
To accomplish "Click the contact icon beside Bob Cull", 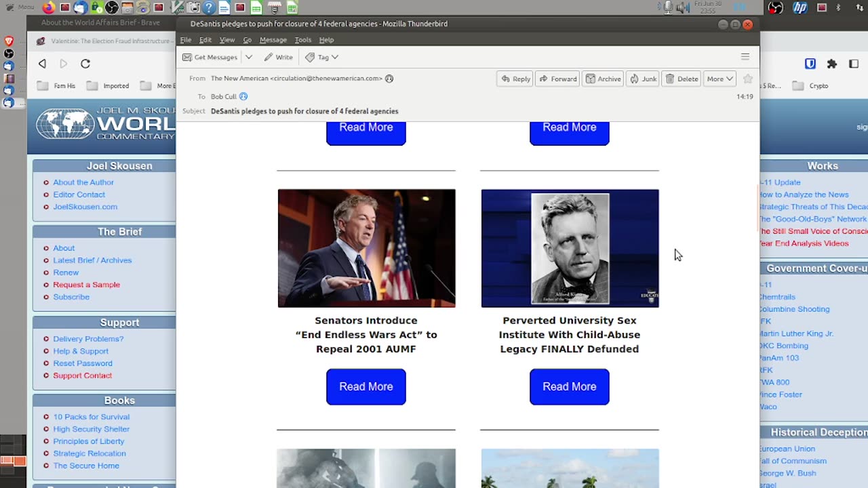I will click(x=243, y=96).
